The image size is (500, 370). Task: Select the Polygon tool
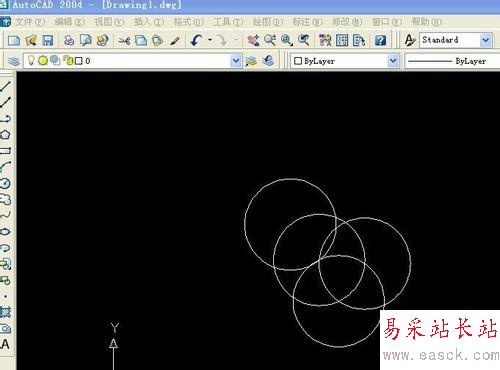point(5,135)
